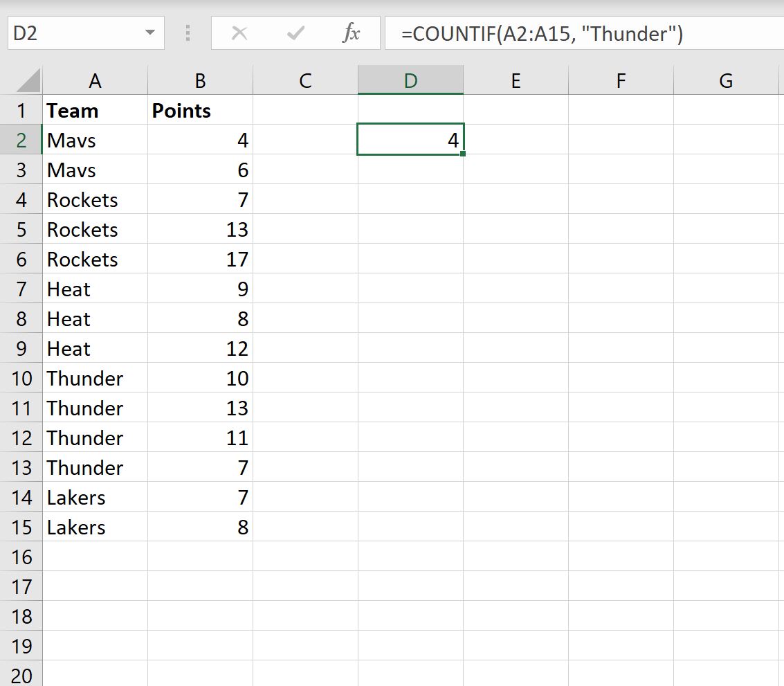Click the Insert Function (fx) icon
The width and height of the screenshot is (784, 686).
[352, 33]
